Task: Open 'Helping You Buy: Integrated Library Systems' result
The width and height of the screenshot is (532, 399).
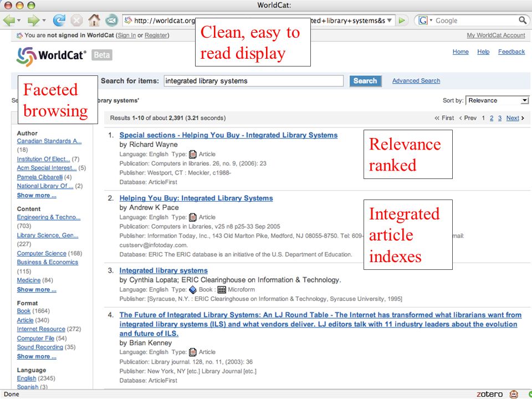Action: tap(196, 198)
